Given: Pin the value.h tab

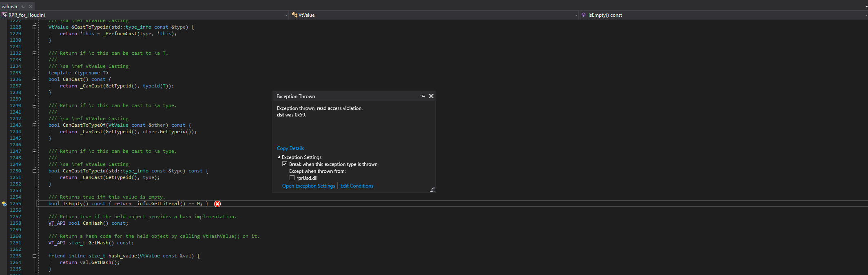Looking at the screenshot, I should click(23, 7).
